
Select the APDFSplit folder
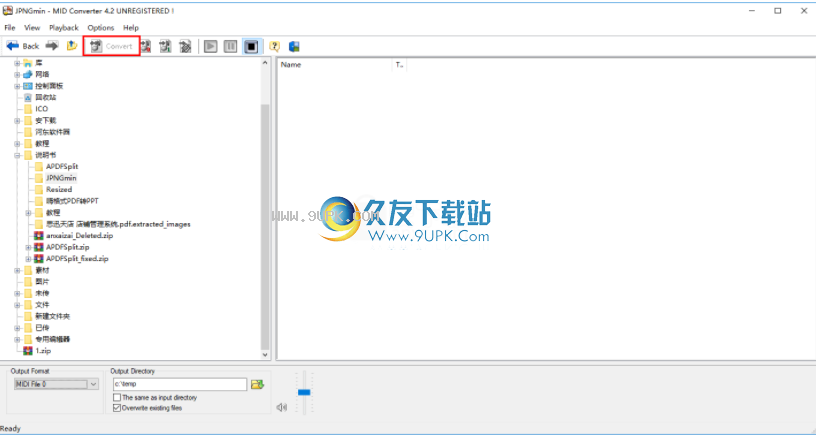(x=62, y=166)
